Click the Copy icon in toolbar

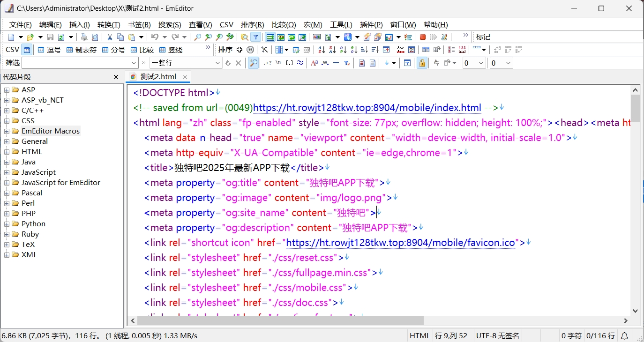[120, 37]
